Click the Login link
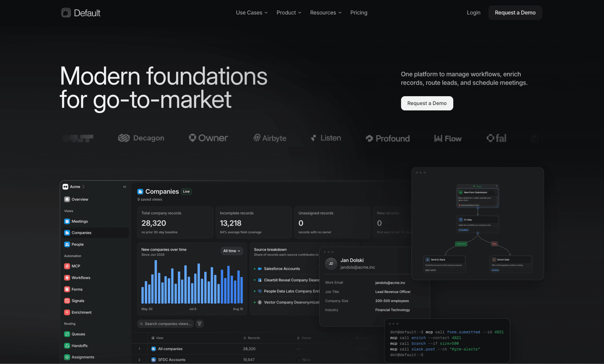 (x=474, y=13)
